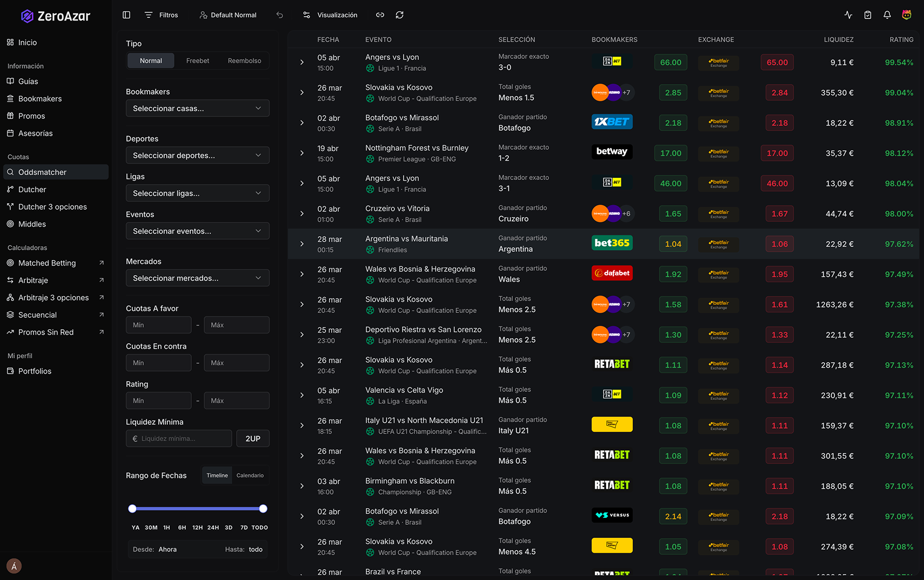Click the right handle of date range slider
This screenshot has height=580, width=924.
point(263,509)
